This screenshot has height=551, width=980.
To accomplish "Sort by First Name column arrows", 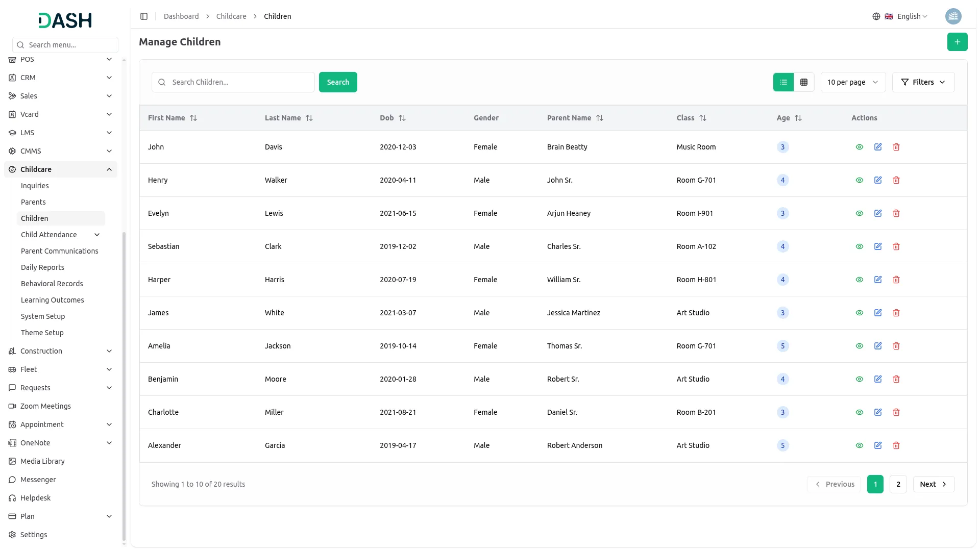I will click(193, 118).
